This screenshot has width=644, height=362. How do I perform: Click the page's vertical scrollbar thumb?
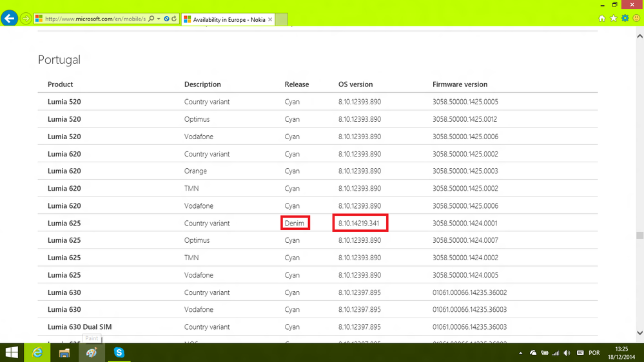point(639,236)
